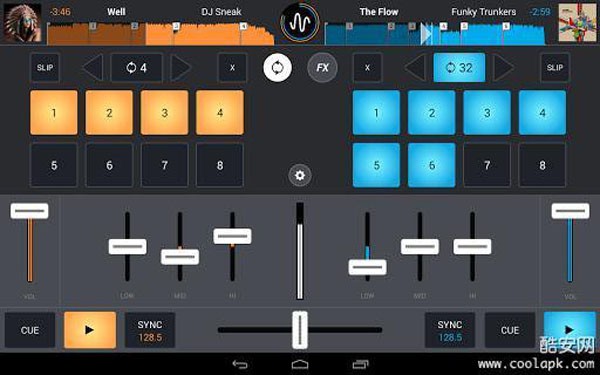Play the right deck with blue play button

click(569, 330)
